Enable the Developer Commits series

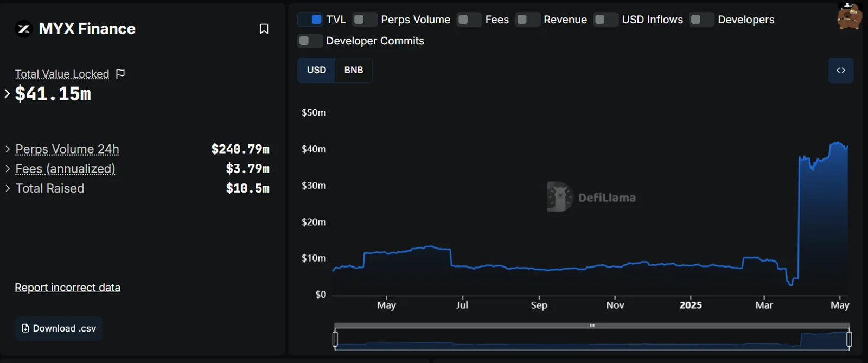point(310,41)
